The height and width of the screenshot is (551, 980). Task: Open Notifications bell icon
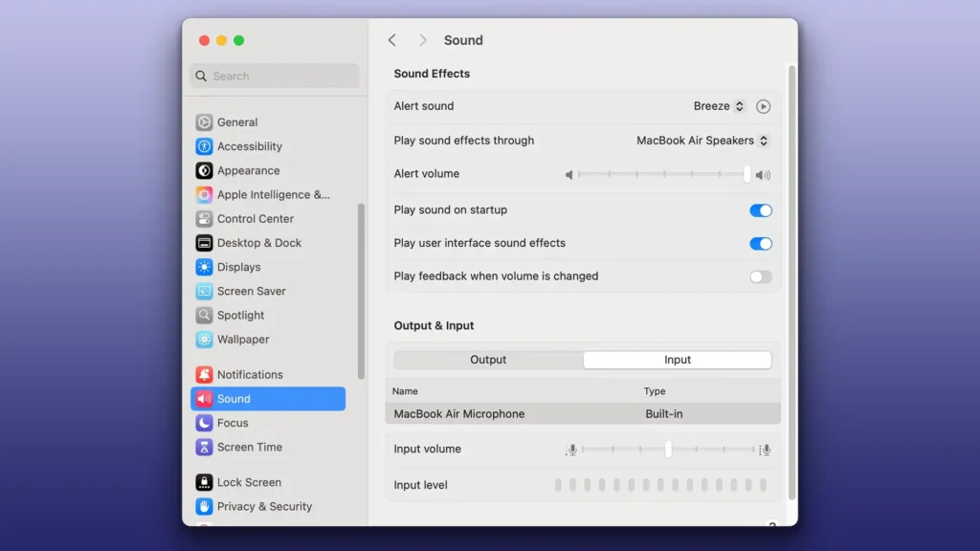point(204,375)
